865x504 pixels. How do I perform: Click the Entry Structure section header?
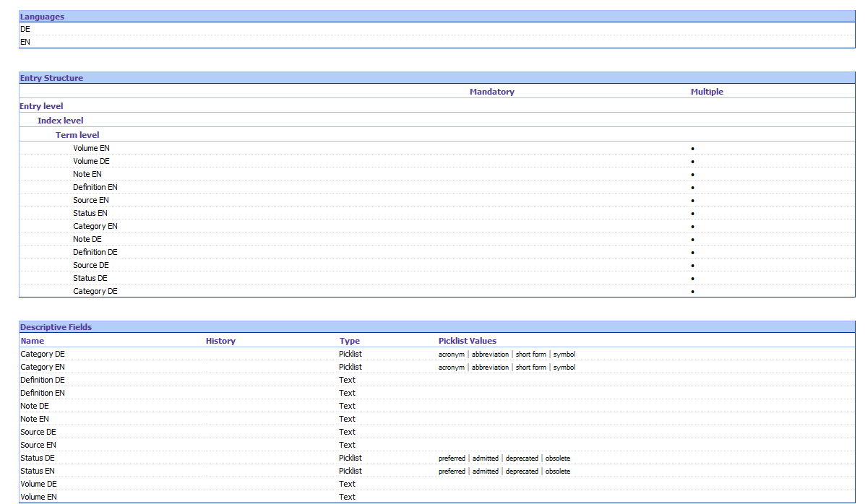coord(51,78)
